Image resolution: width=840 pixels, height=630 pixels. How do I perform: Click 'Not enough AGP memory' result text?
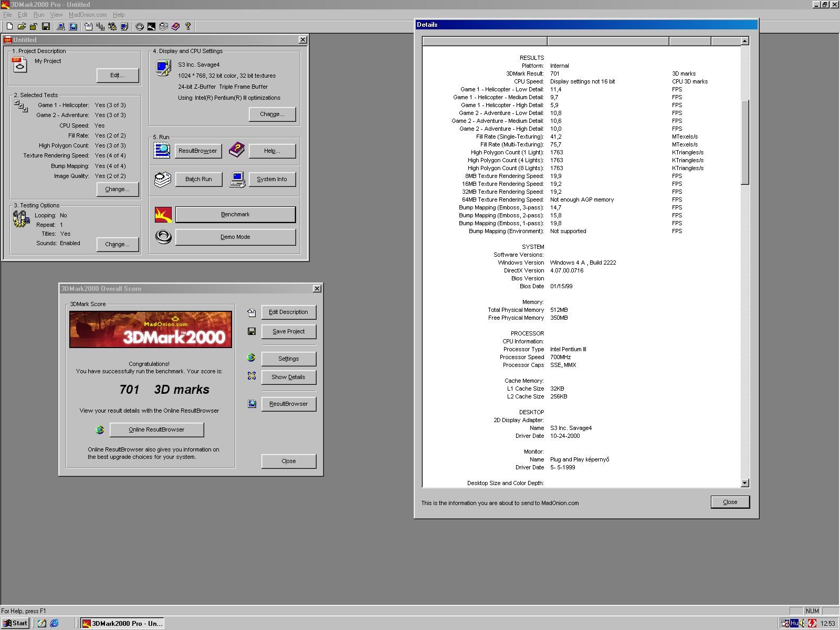(582, 199)
